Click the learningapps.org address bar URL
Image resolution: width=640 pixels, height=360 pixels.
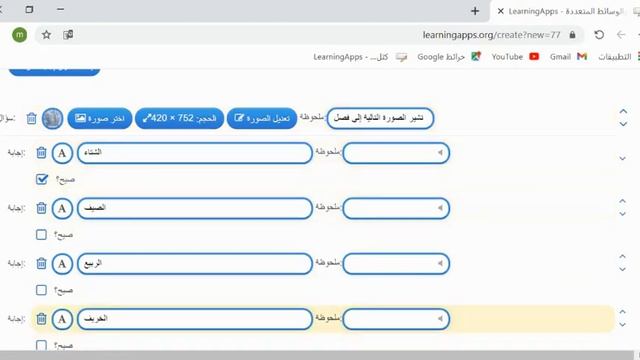(x=491, y=35)
